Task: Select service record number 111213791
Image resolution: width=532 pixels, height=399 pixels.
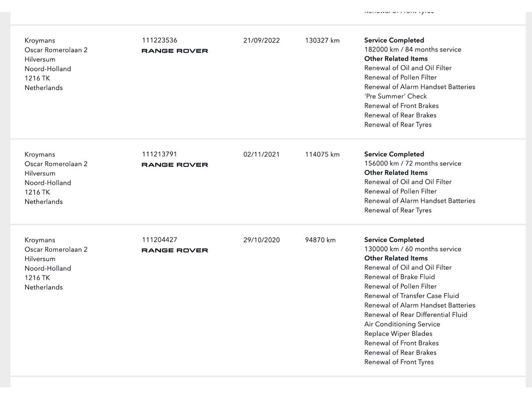Action: tap(160, 154)
